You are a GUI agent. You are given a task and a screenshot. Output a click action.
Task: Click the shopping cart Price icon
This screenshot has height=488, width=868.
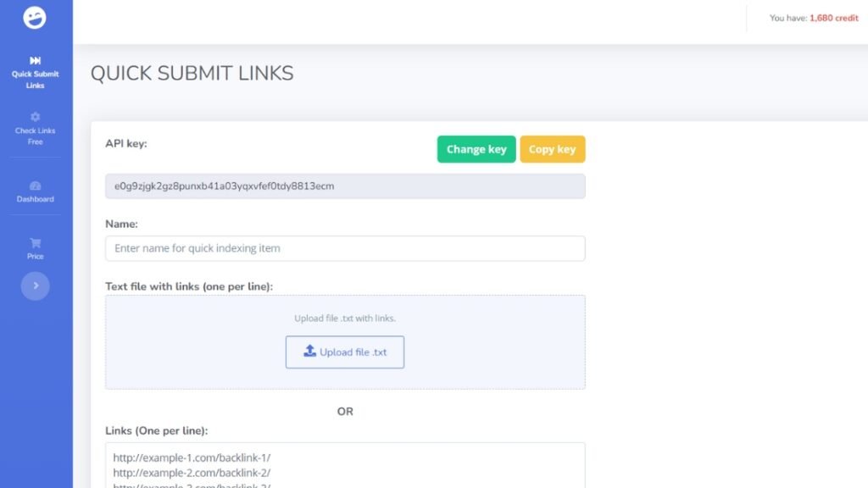point(35,242)
